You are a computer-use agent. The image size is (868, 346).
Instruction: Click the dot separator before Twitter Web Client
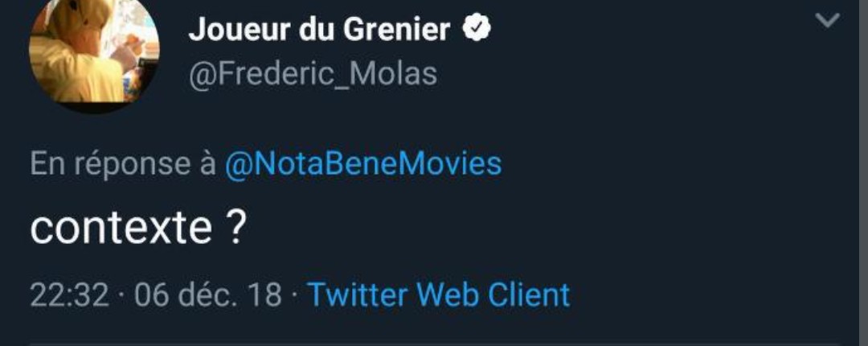pos(295,295)
